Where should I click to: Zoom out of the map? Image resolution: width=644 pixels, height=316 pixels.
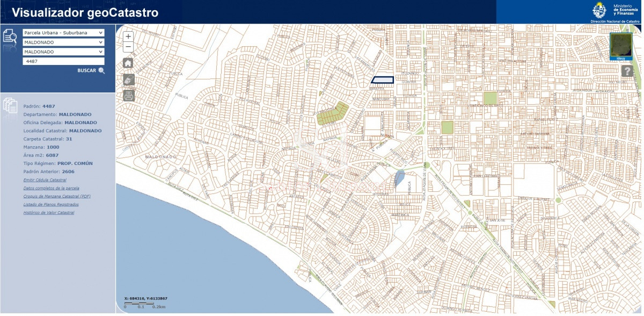pos(128,47)
